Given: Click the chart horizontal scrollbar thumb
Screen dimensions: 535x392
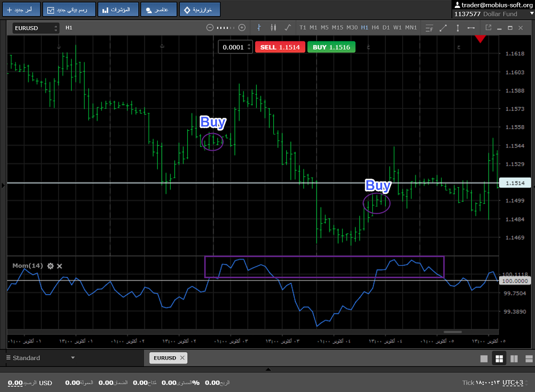Looking at the screenshot, I should (x=452, y=332).
